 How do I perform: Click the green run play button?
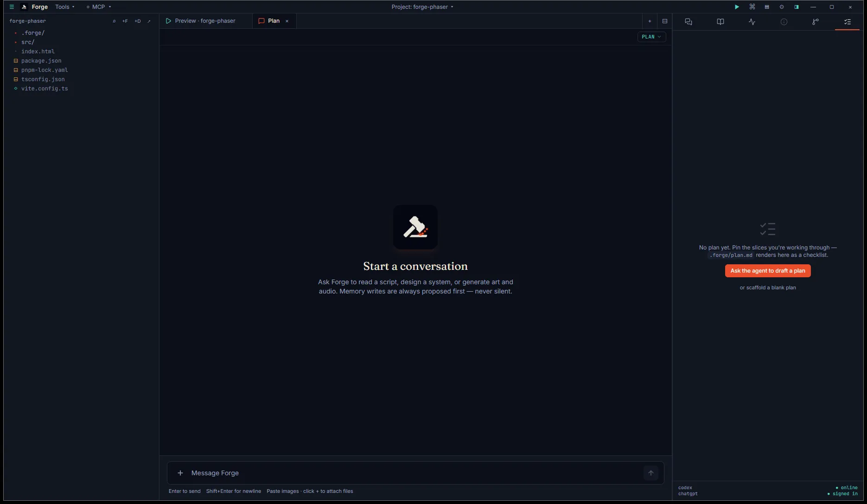coord(737,7)
